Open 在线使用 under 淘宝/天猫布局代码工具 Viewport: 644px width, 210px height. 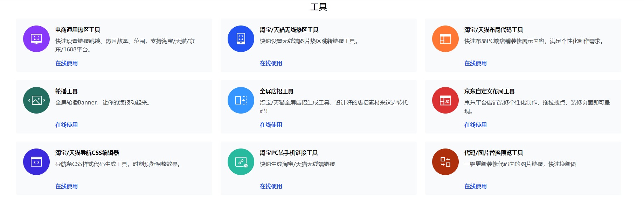[476, 63]
